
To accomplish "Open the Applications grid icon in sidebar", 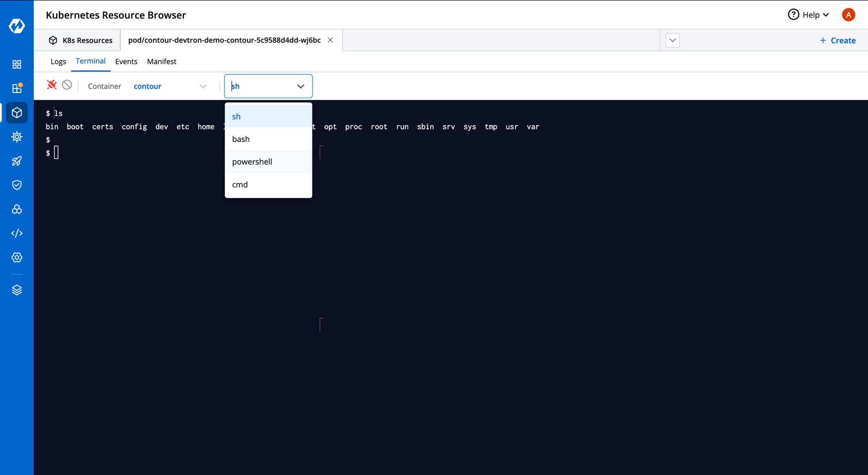I will (16, 64).
